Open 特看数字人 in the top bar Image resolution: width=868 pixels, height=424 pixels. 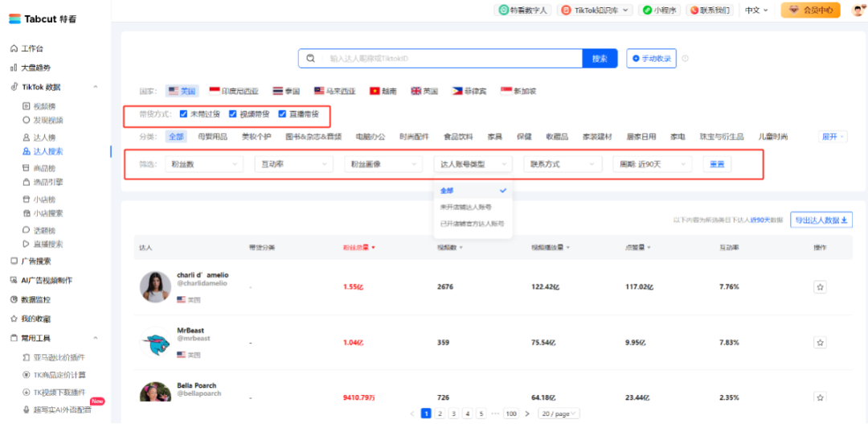[x=523, y=10]
